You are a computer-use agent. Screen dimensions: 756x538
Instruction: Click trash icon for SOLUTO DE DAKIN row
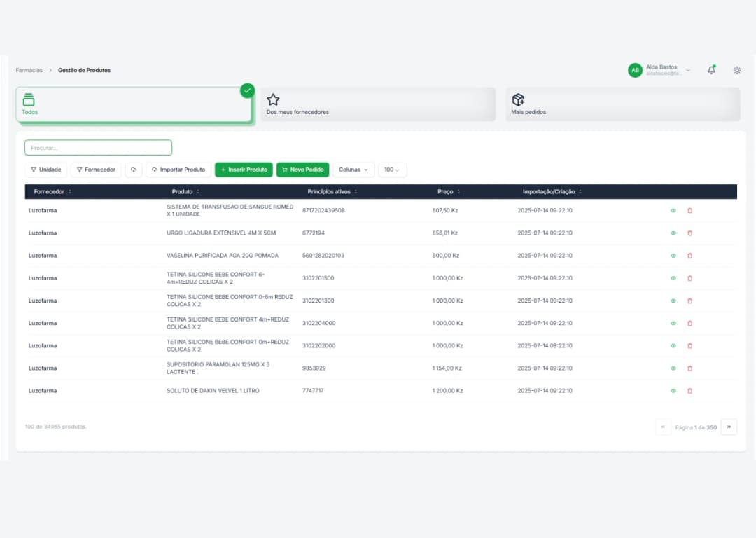click(x=689, y=391)
